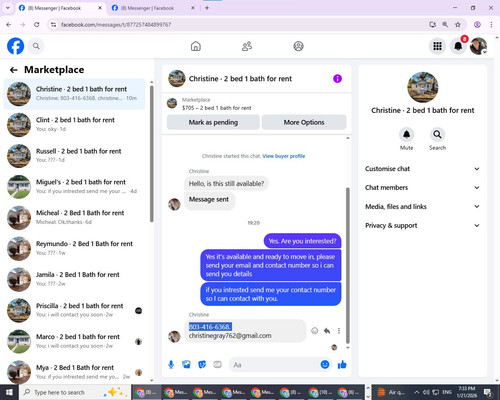
Task: Open the Marco - 2 bed 1 bath chat
Action: point(75,342)
